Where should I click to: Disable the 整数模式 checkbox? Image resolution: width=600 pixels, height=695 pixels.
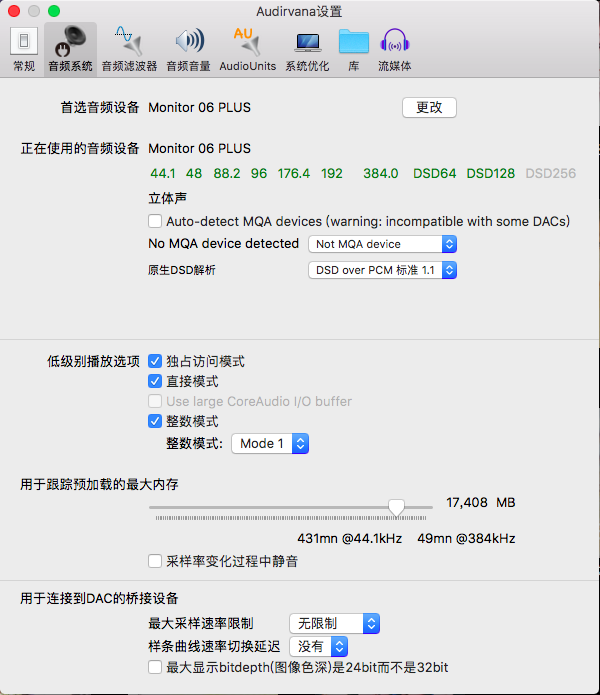point(155,421)
